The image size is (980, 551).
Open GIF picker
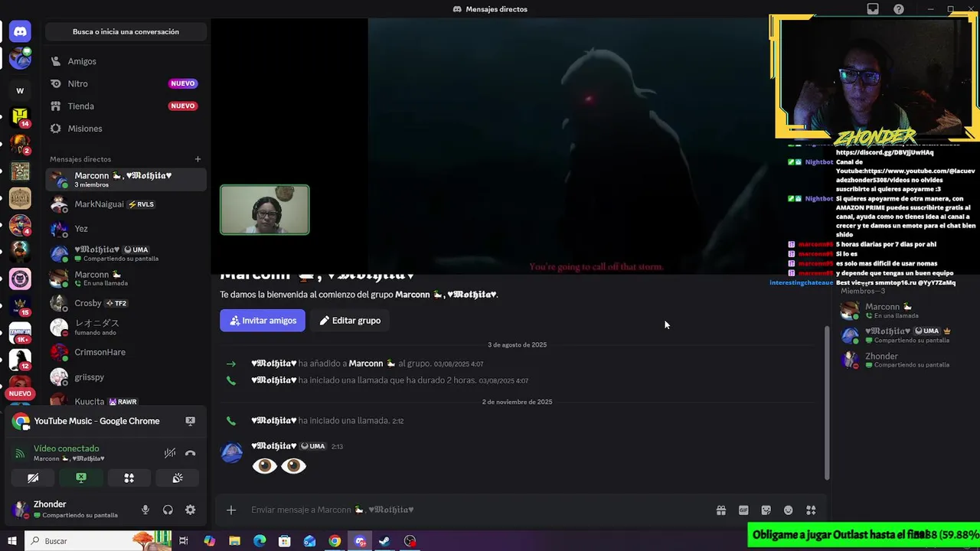[743, 510]
